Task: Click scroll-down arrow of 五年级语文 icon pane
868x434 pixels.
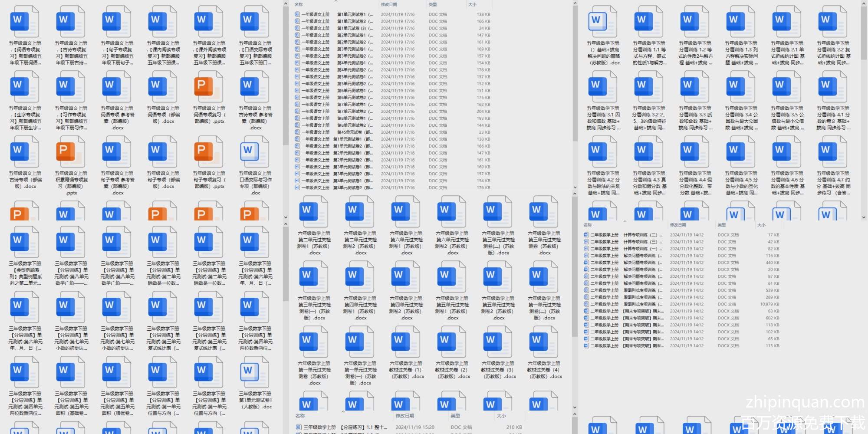Action: [x=286, y=217]
